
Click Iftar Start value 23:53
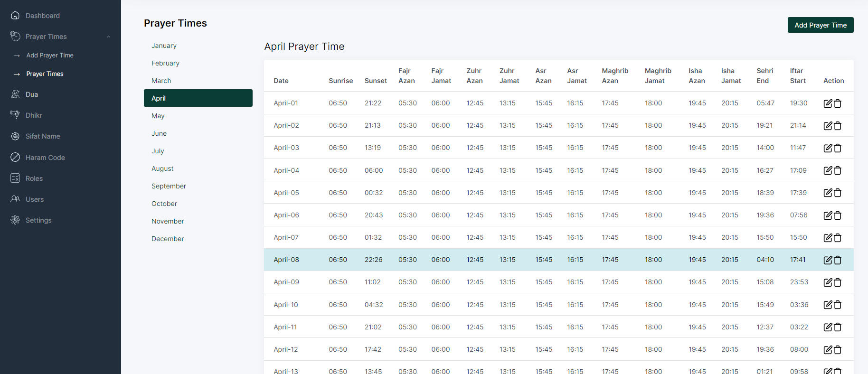click(x=799, y=282)
